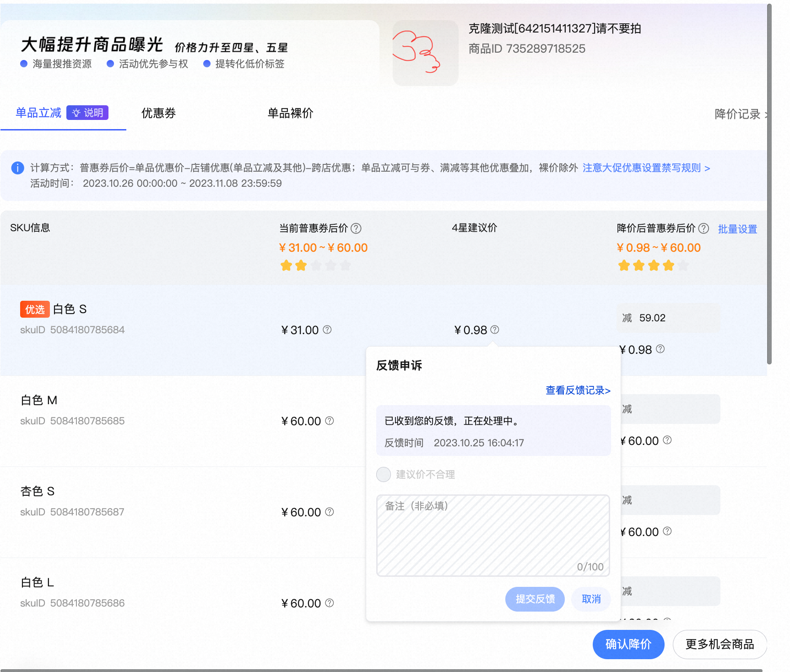Click the 反馈申诉 popup title
790x672 pixels.
pyautogui.click(x=399, y=365)
